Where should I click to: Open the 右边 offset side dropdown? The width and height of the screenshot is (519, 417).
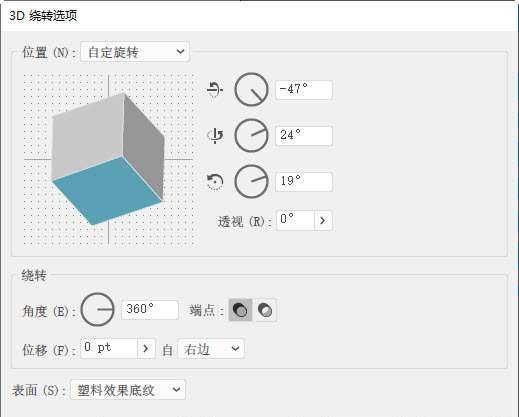pyautogui.click(x=211, y=349)
